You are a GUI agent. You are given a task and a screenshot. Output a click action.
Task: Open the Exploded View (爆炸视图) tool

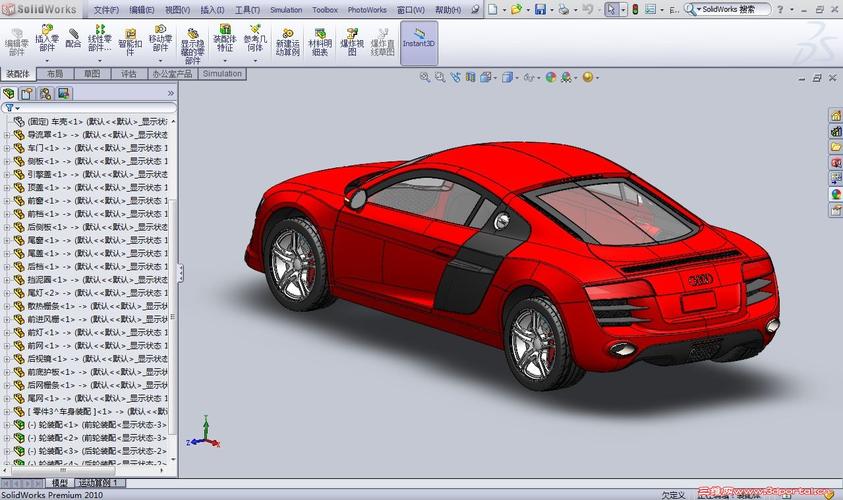351,41
